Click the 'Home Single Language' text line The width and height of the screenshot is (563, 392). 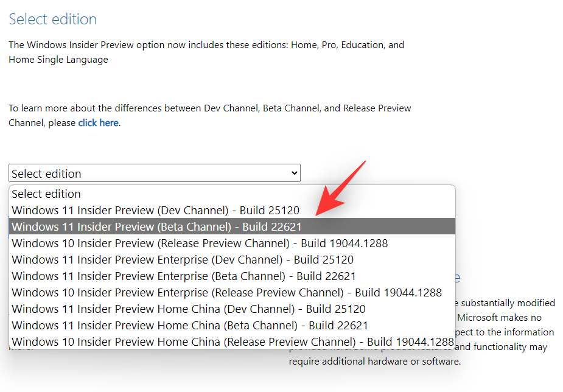[x=58, y=60]
